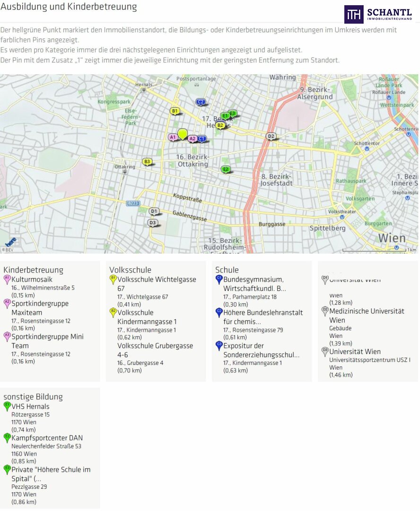Viewport: 420px width, 511px height.
Task: Select the yellow B1 pin on the map
Action: coord(175,111)
